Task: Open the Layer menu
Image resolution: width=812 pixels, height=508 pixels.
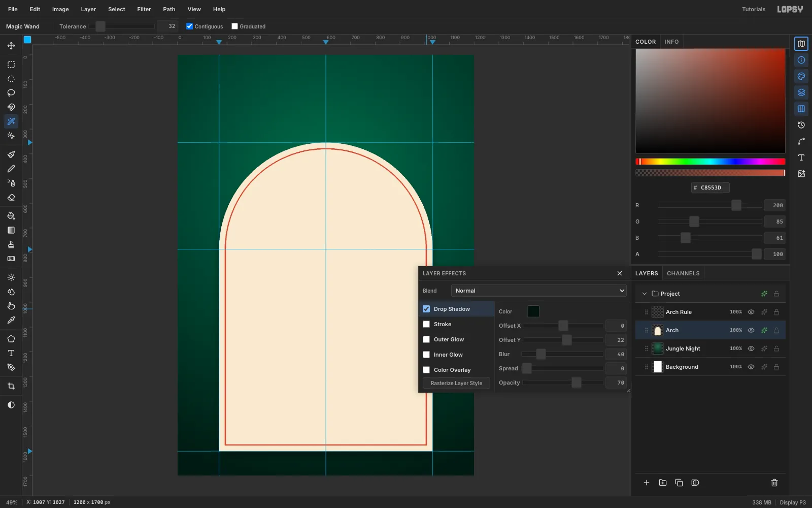Action: [88, 9]
